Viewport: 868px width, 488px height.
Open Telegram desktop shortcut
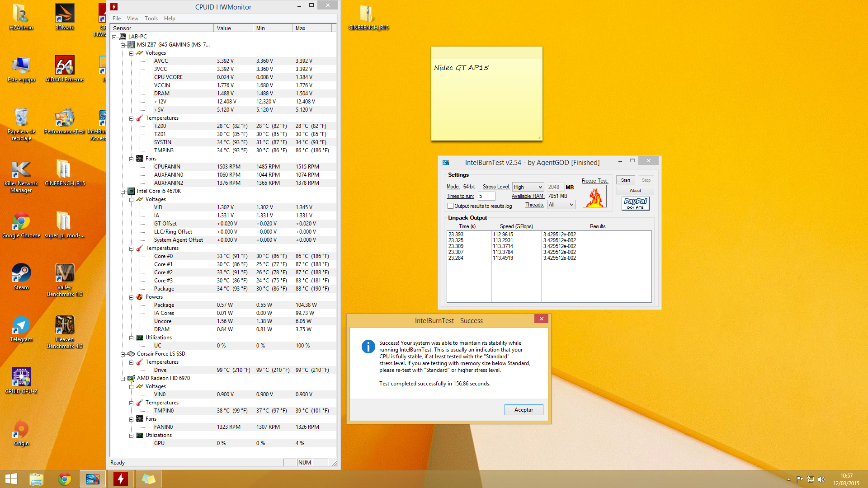[21, 329]
